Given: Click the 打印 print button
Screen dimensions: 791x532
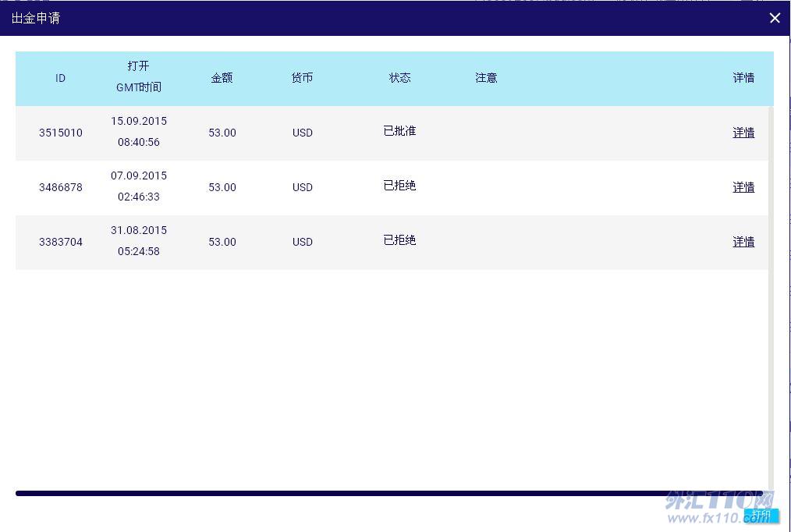Looking at the screenshot, I should pyautogui.click(x=761, y=515).
